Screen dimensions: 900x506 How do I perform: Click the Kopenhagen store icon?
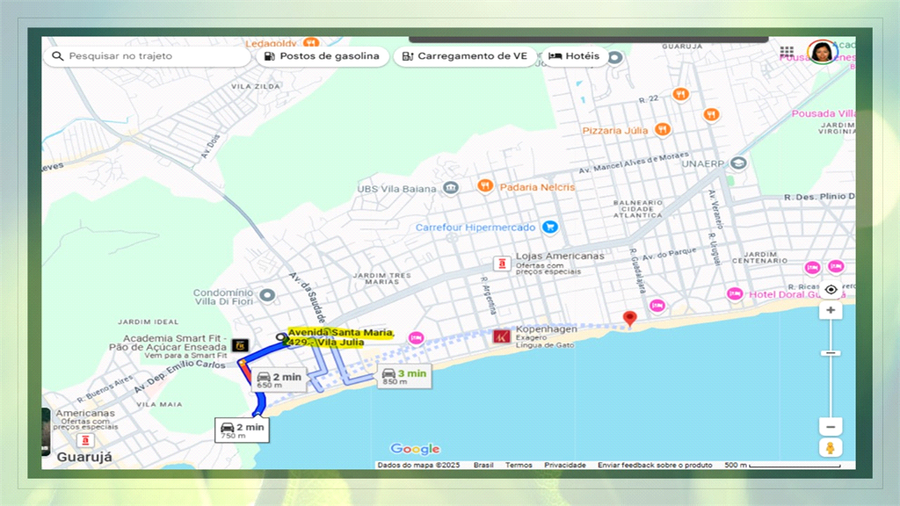[500, 337]
